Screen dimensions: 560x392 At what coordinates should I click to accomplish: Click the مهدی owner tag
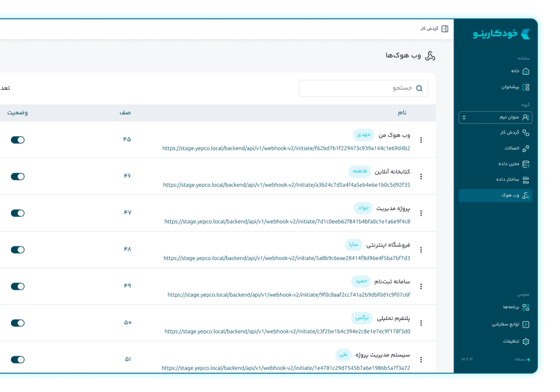click(x=364, y=134)
